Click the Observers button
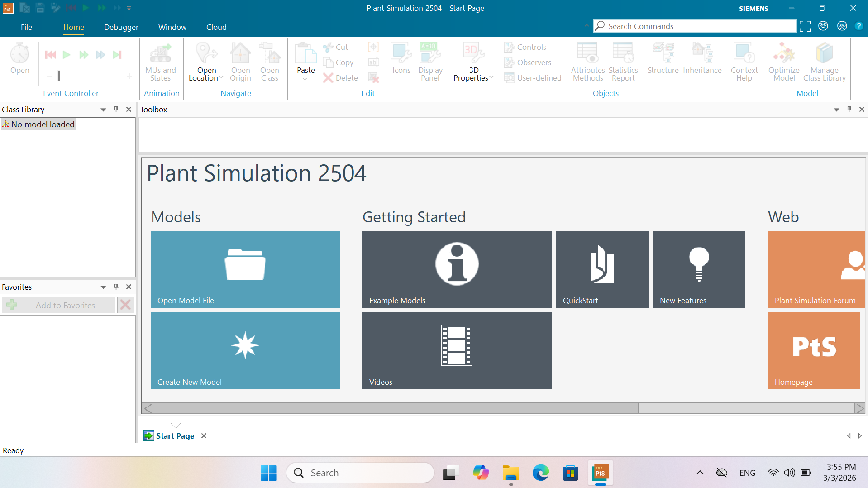This screenshot has height=488, width=868. pyautogui.click(x=528, y=62)
